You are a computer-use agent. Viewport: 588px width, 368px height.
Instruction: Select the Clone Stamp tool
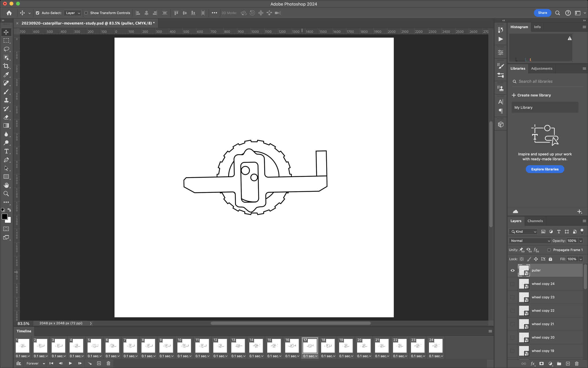point(6,100)
